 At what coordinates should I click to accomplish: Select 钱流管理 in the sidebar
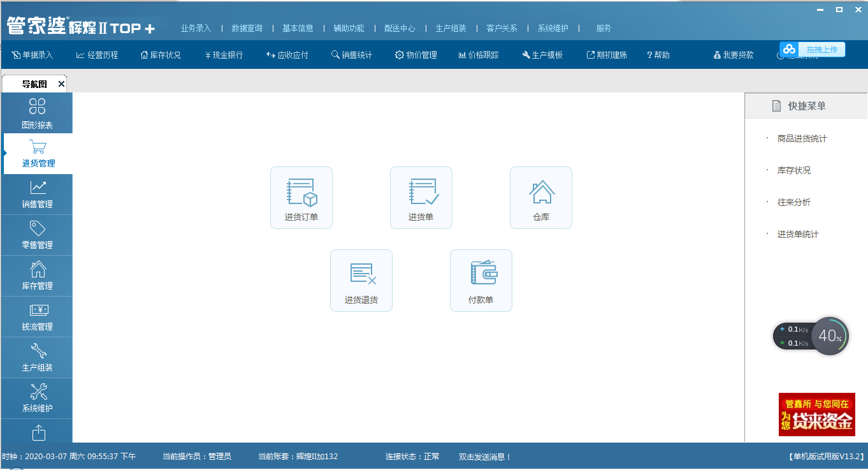point(37,317)
